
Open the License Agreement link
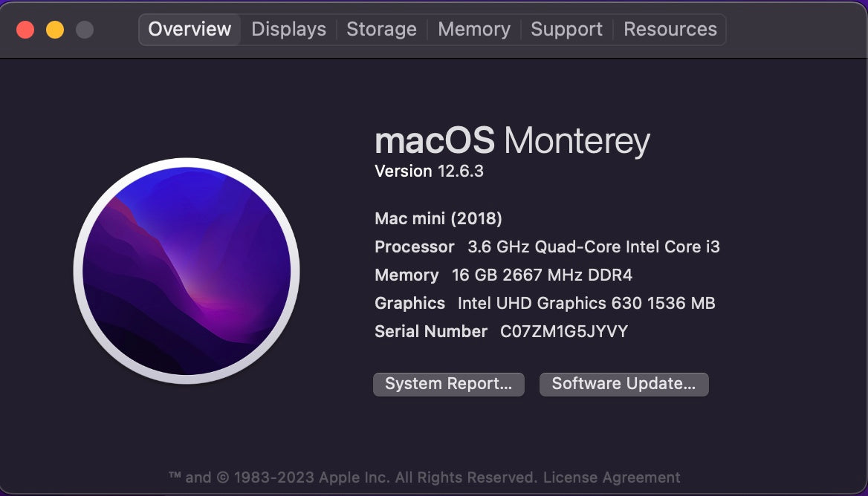pyautogui.click(x=613, y=477)
